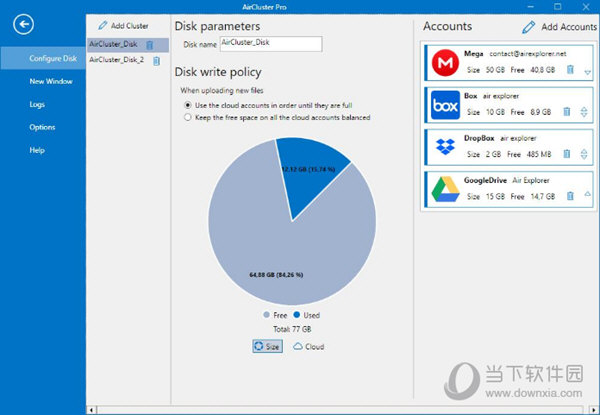Select 'Use the cloud accounts in order' option
600x415 pixels.
[x=188, y=105]
